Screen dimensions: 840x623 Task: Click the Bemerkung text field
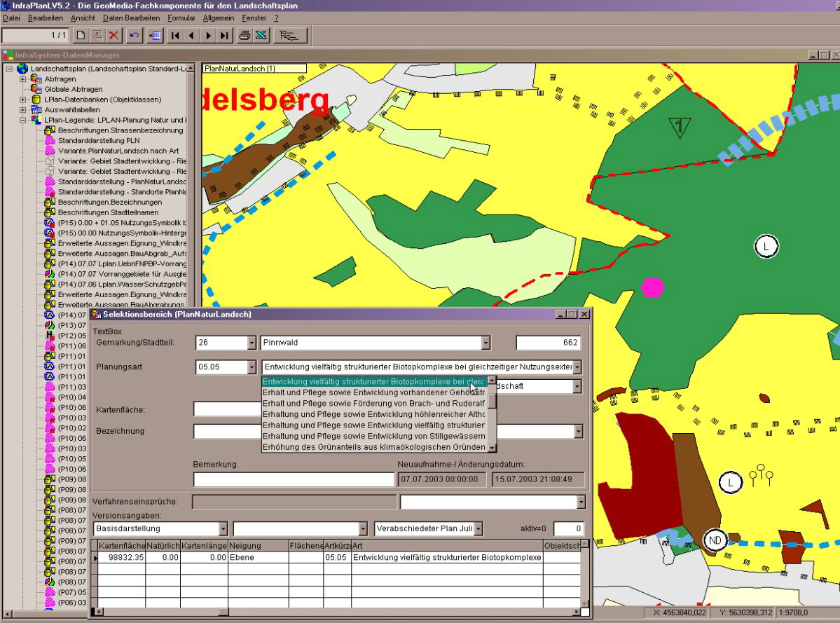[294, 479]
